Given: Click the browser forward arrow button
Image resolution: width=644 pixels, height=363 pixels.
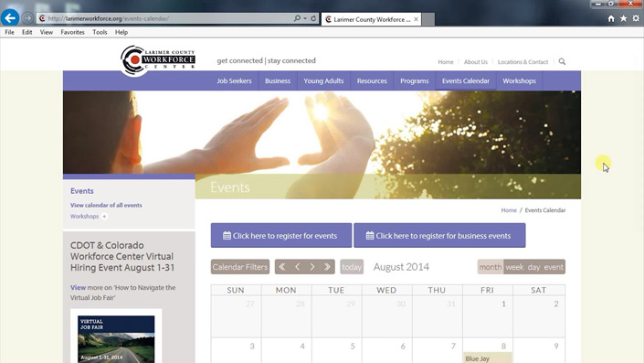Looking at the screenshot, I should (x=27, y=18).
